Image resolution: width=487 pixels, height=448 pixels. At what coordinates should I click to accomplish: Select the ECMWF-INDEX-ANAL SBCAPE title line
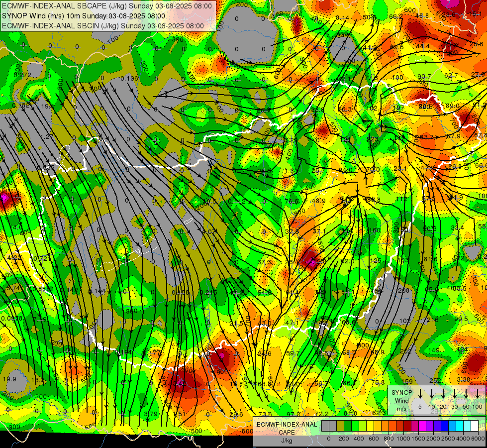coord(107,6)
